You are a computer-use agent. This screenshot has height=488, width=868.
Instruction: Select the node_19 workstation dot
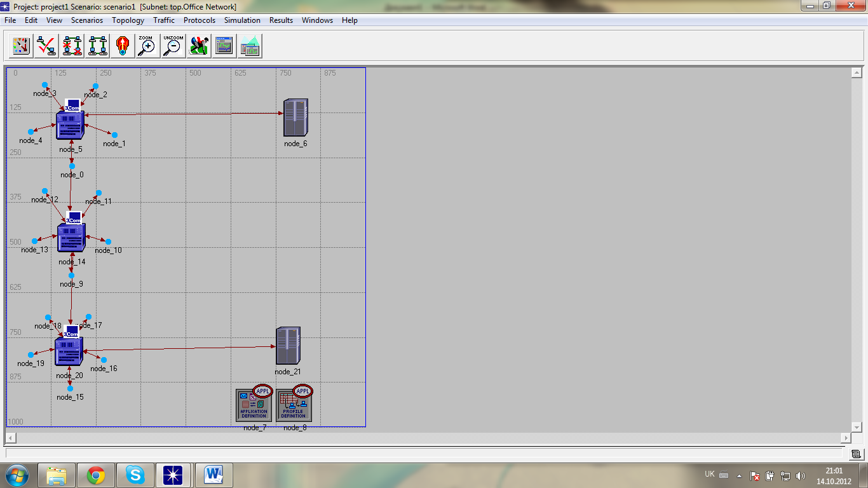[31, 355]
